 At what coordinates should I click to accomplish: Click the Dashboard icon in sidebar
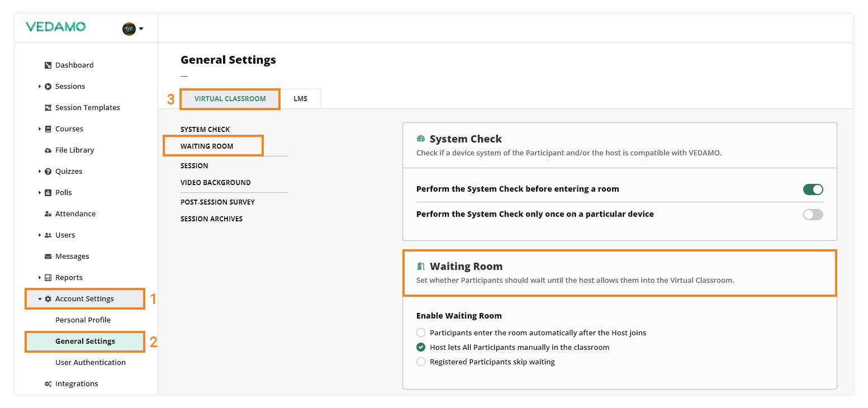pos(48,65)
